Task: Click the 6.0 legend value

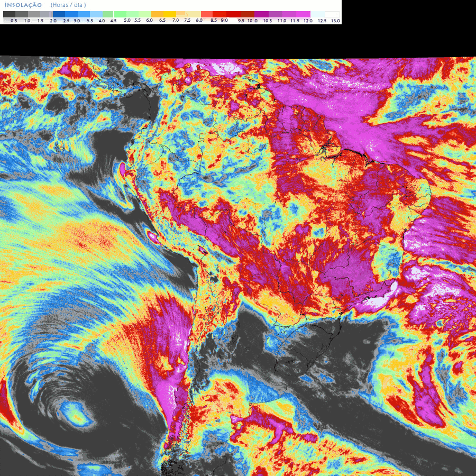Action: coord(149,20)
